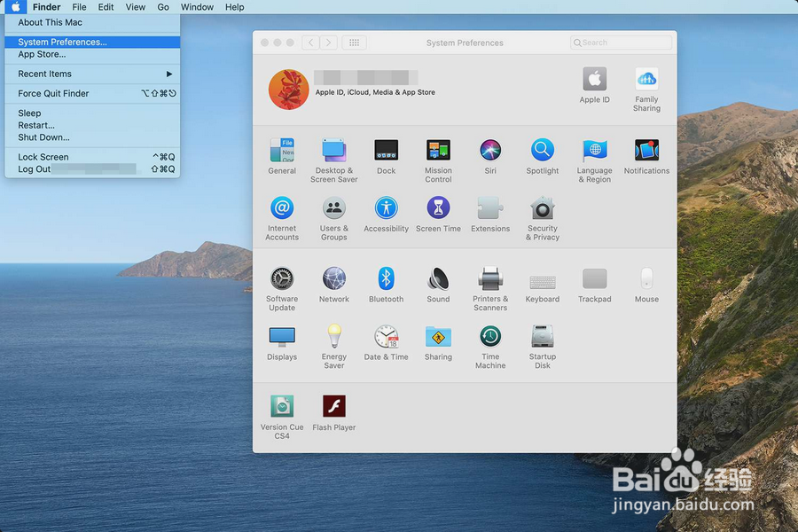The height and width of the screenshot is (532, 798).
Task: Open Trackpad preferences
Action: point(594,284)
